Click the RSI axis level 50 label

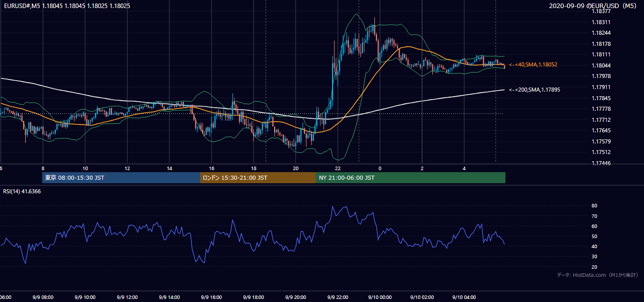point(594,236)
